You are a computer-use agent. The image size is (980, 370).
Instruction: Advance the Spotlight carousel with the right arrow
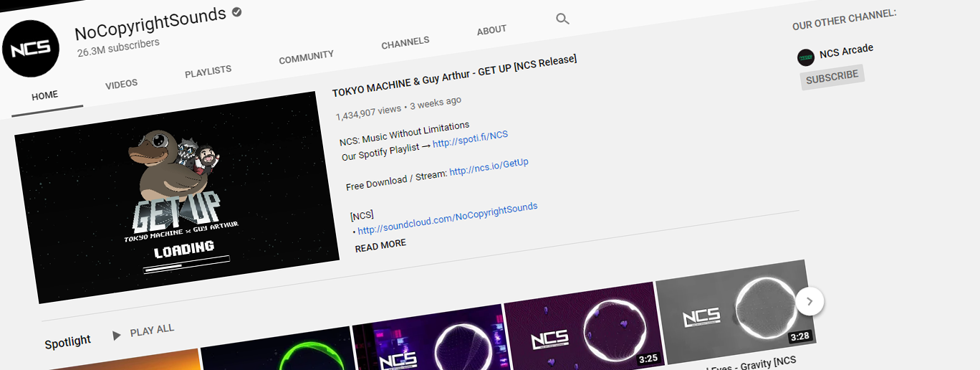point(810,302)
